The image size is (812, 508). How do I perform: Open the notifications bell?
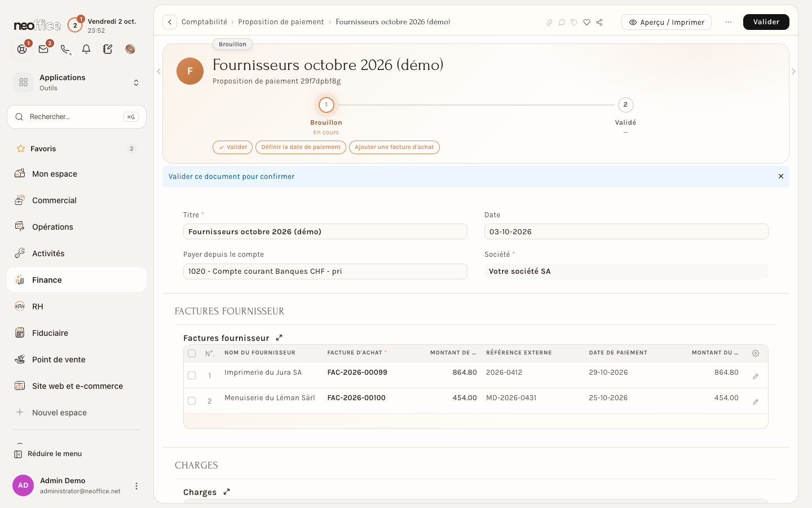point(86,49)
